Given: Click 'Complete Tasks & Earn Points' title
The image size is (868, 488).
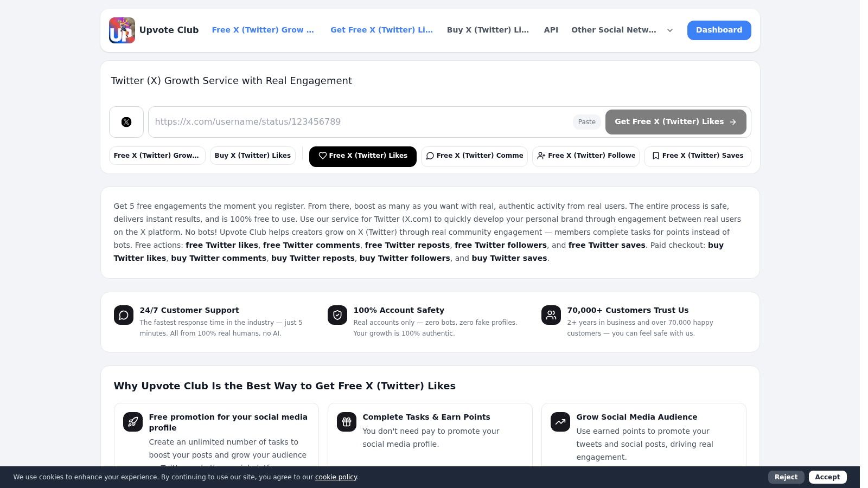Looking at the screenshot, I should [x=426, y=417].
